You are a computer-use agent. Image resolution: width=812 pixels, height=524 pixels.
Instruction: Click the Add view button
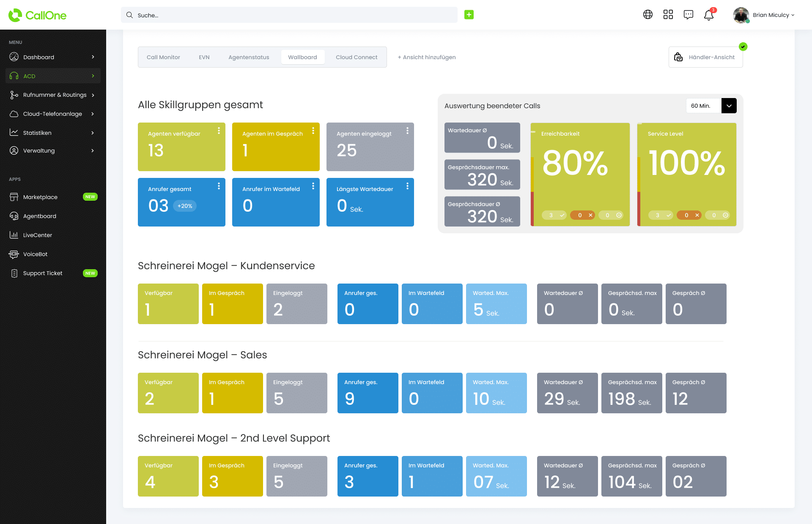coord(426,57)
